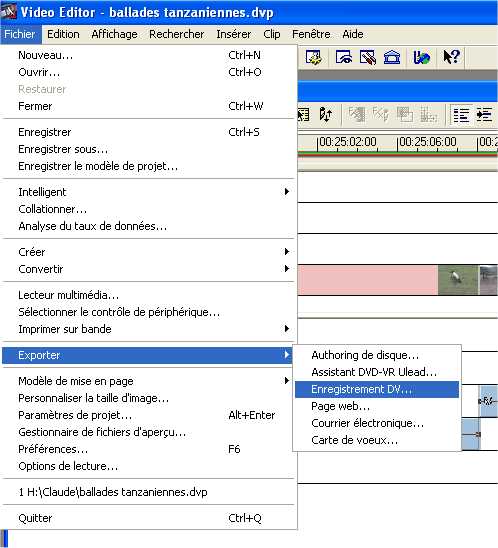Activate the context help arrow-question icon
This screenshot has height=548, width=498.
click(451, 57)
